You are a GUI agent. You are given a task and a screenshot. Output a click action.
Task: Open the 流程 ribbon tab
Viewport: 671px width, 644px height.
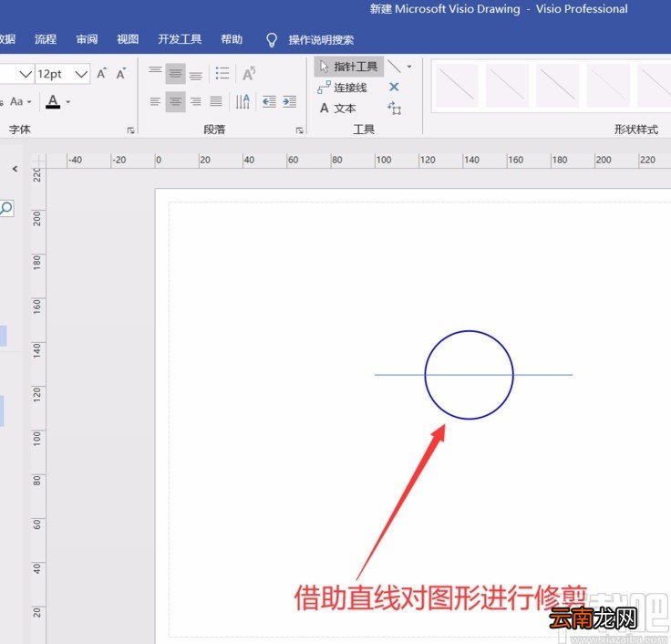46,39
